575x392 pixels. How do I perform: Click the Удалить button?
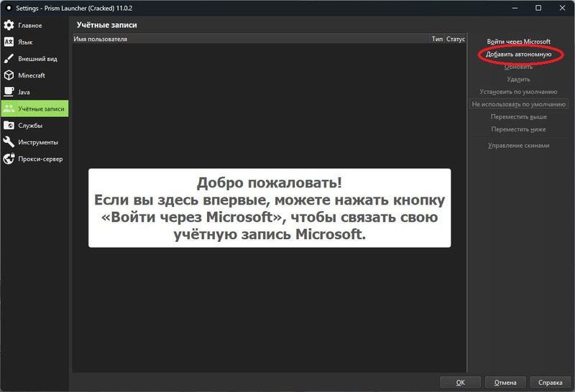(518, 79)
